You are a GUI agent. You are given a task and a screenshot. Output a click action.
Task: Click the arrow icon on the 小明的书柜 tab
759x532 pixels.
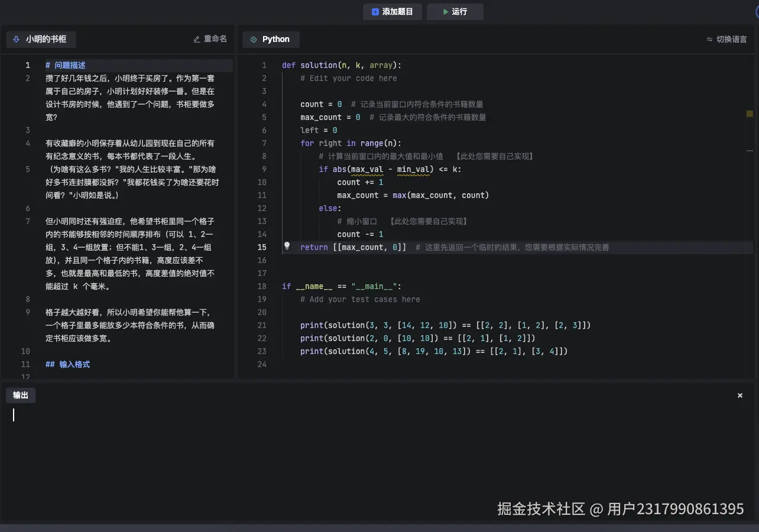coord(15,39)
